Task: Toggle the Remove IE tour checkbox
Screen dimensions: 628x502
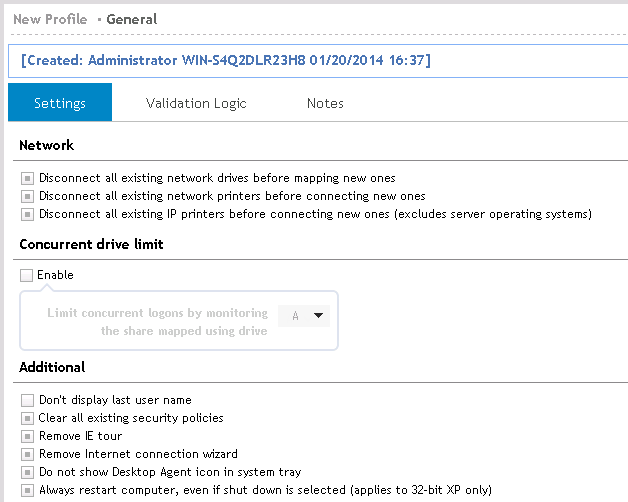Action: (27, 436)
